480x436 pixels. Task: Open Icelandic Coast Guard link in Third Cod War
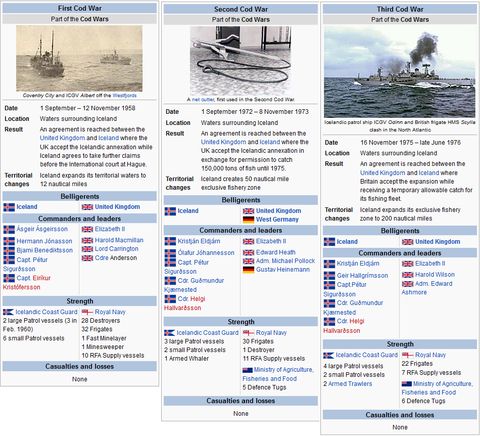point(367,355)
